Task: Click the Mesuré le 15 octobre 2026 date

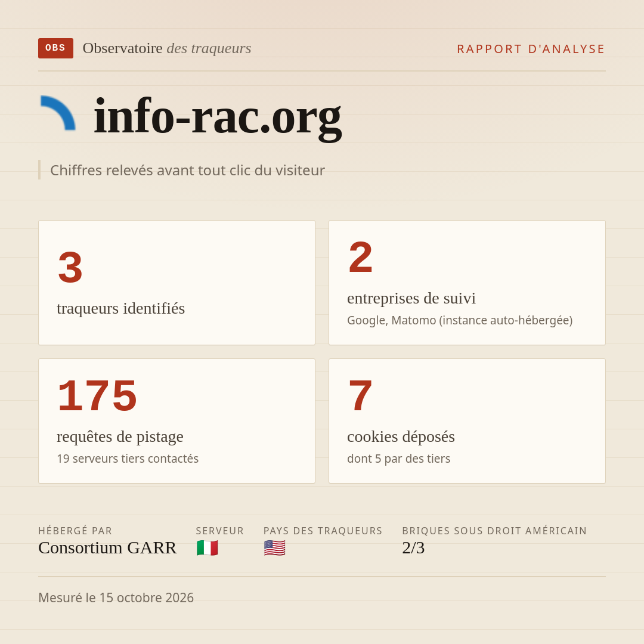Action: [116, 597]
